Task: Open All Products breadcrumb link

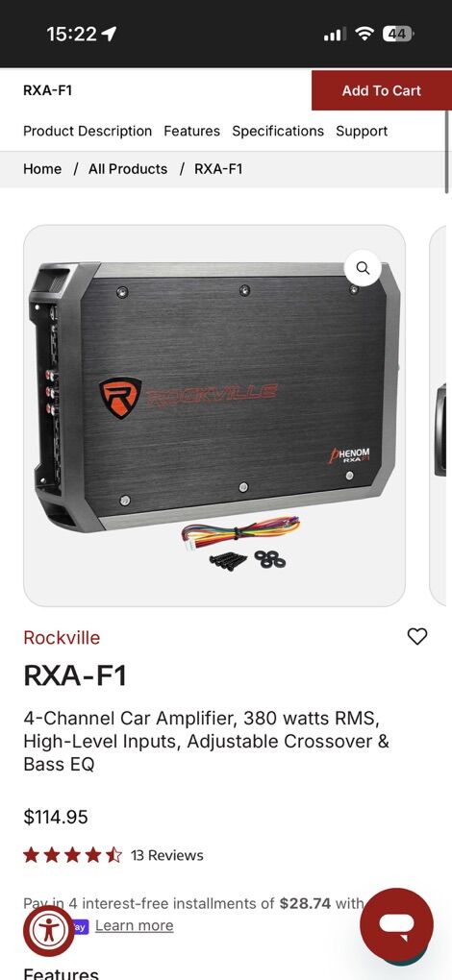Action: pos(128,169)
